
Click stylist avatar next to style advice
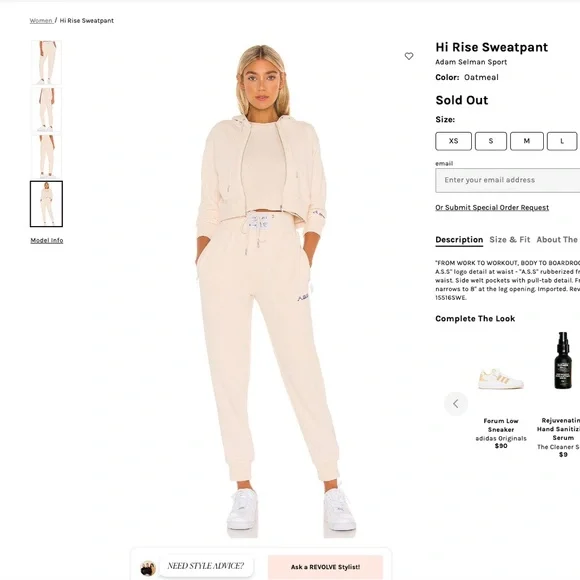(x=148, y=568)
